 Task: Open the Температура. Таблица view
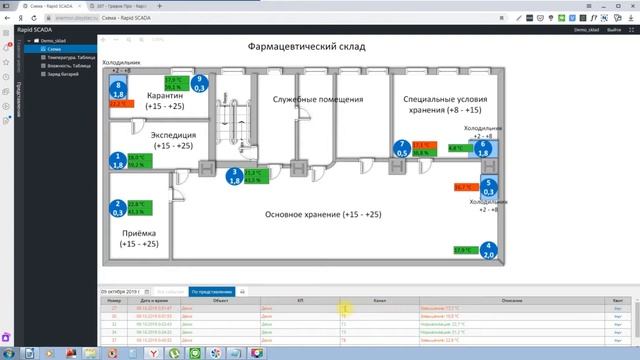click(71, 58)
